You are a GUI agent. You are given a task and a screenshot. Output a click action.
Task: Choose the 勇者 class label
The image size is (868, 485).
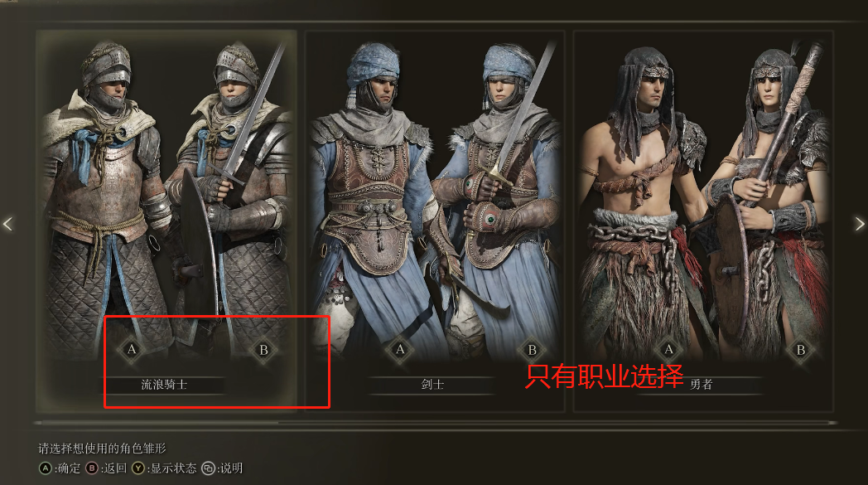pyautogui.click(x=701, y=385)
